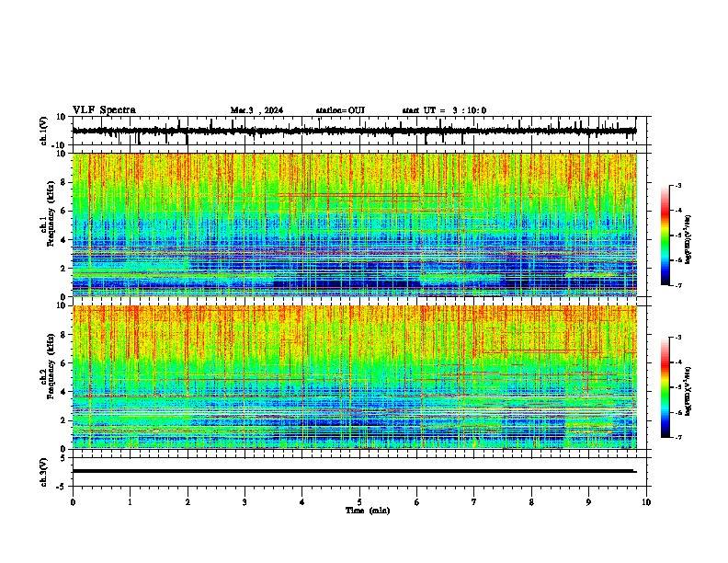This screenshot has width=728, height=563.
Task: Click the '4' kHz tick of ch.2 spectrogram
Action: [x=64, y=392]
